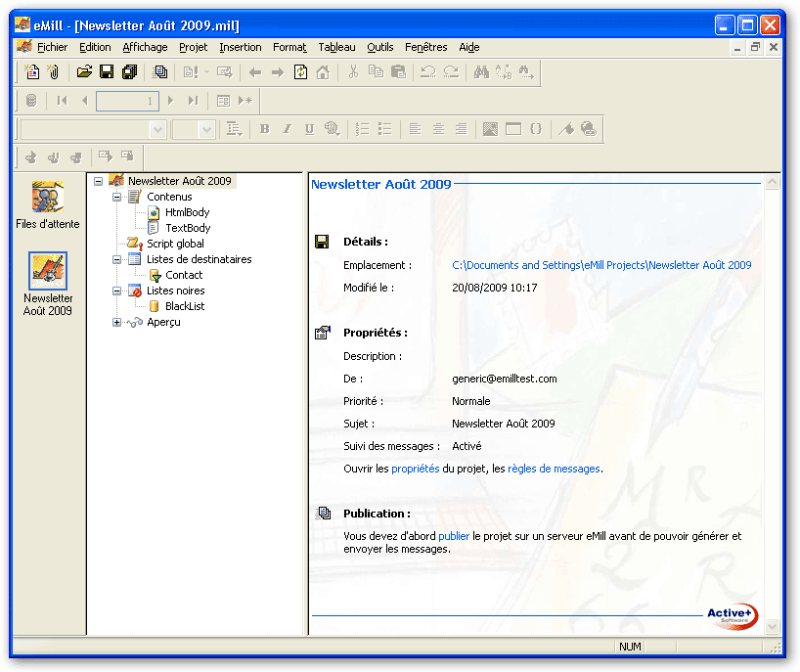The image size is (800, 672).
Task: Select TextBody in the project tree
Action: pos(188,228)
